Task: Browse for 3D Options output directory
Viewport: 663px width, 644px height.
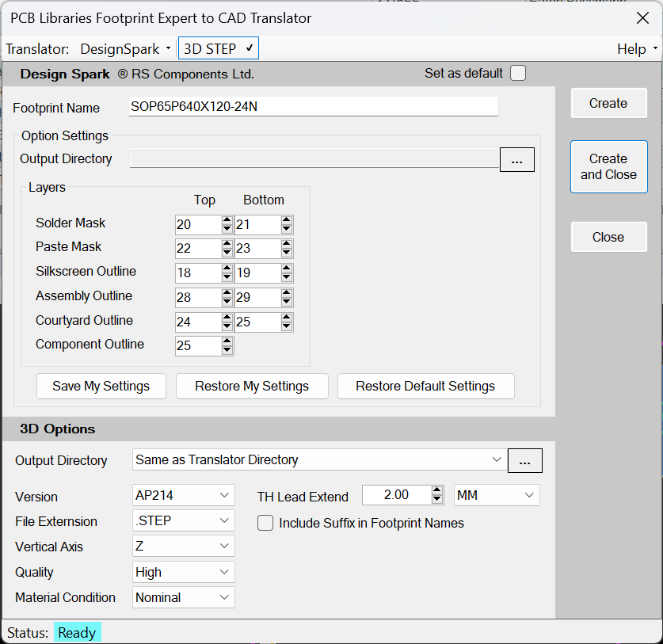Action: tap(524, 460)
